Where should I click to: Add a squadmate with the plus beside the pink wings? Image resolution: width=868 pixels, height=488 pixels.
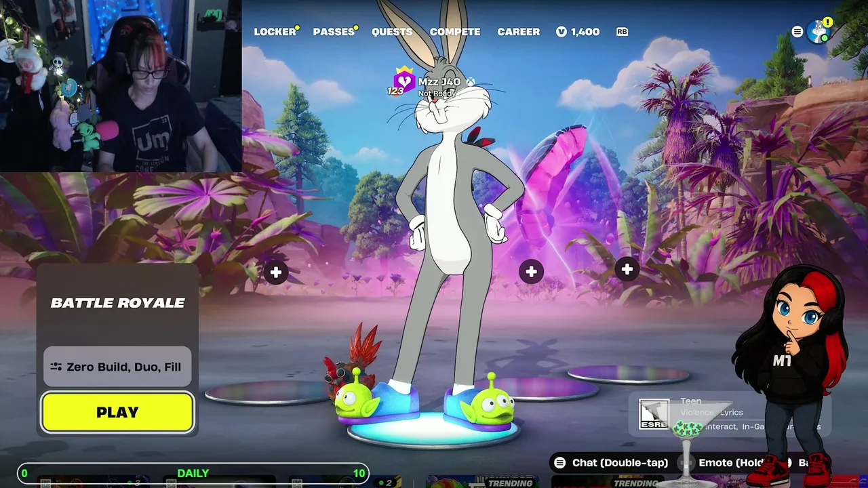click(x=531, y=272)
